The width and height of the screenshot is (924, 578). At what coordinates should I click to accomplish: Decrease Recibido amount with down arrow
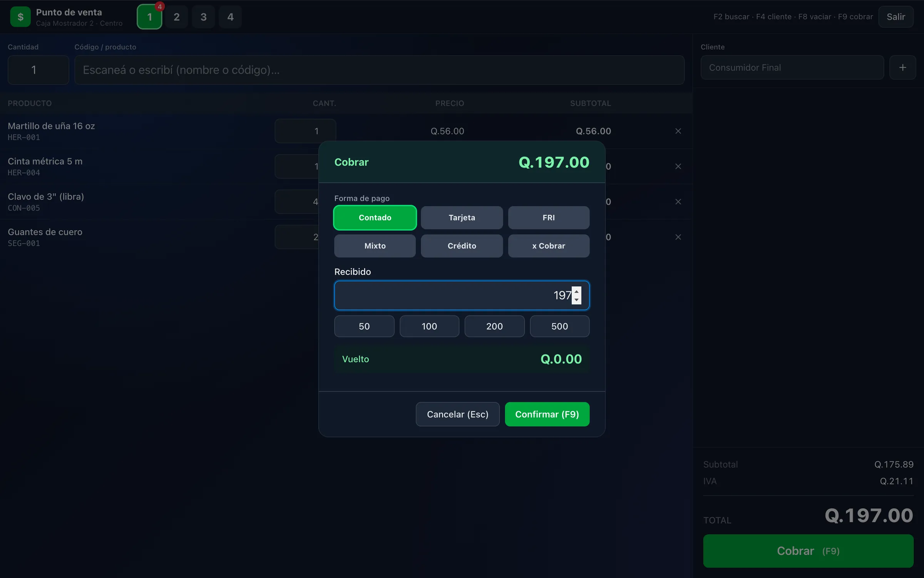[x=576, y=300]
